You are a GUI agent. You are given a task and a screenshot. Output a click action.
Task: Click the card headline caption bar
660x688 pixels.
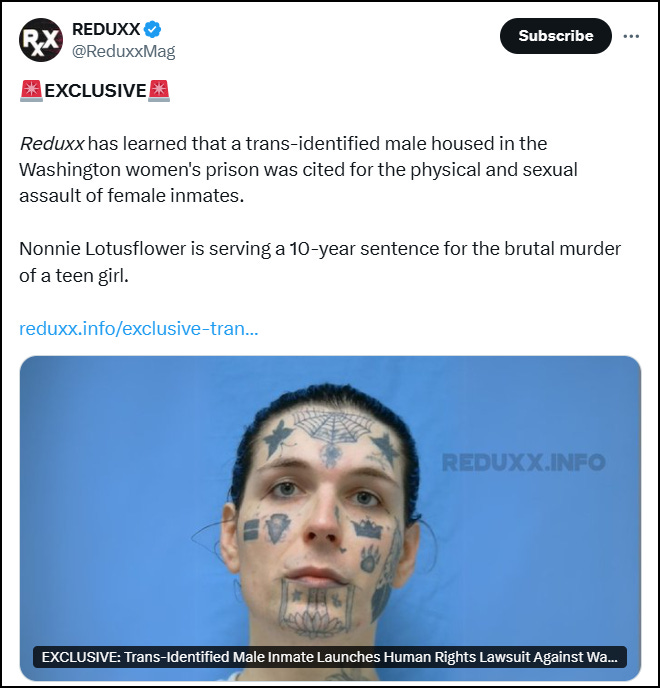click(x=330, y=657)
